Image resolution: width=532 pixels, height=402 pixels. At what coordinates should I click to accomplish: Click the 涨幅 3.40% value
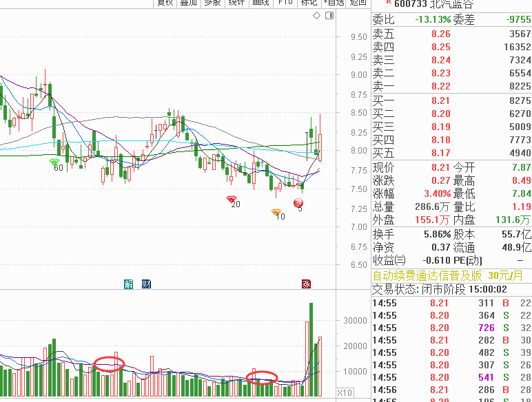click(438, 194)
